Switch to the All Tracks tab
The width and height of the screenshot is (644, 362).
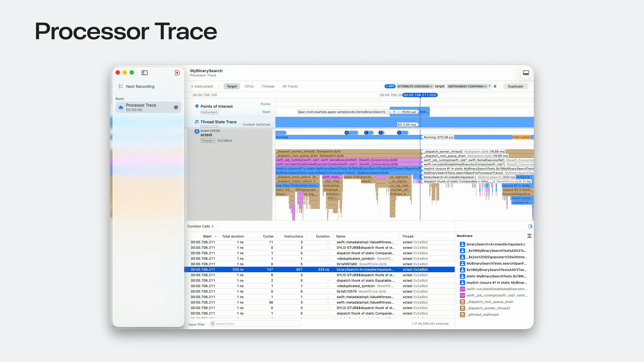coord(290,86)
